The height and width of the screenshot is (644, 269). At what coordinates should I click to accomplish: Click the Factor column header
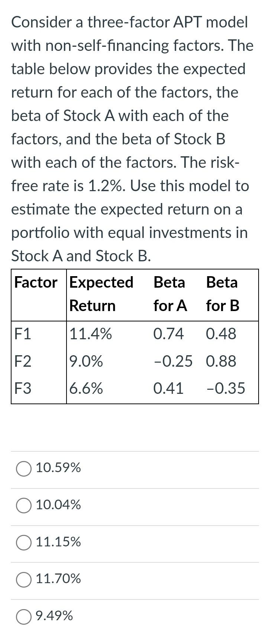(35, 282)
